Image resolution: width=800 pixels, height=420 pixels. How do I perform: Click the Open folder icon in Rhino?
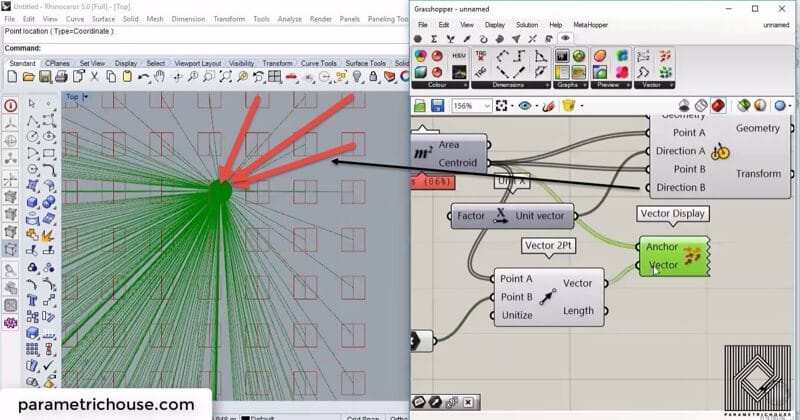(28, 77)
